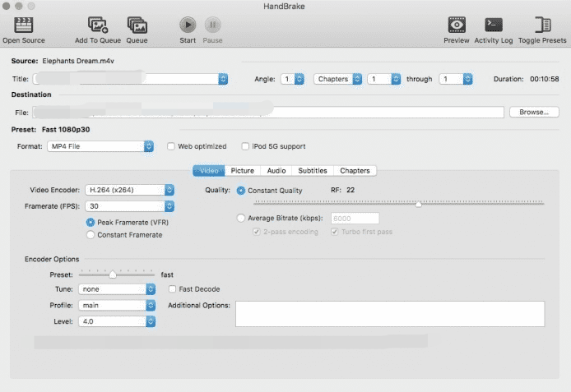Toggle the Turbo first pass checkbox
This screenshot has width=571, height=392.
pyautogui.click(x=334, y=232)
